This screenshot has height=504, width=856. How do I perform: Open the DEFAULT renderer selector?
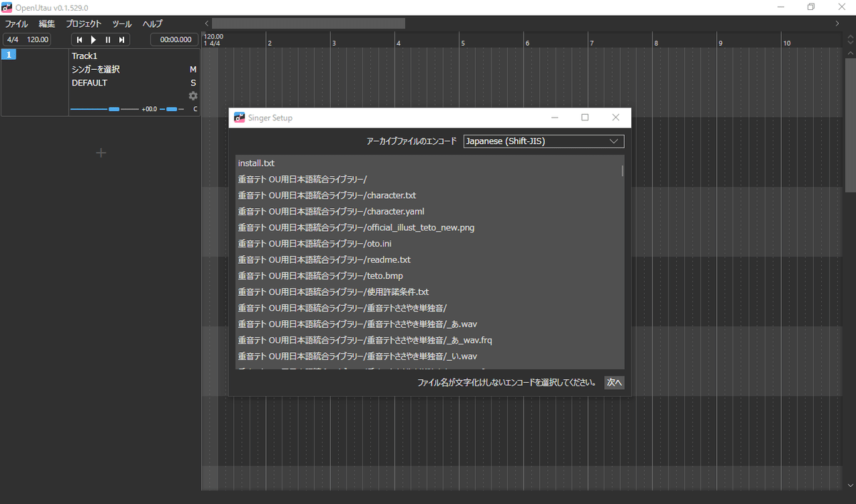[x=89, y=83]
